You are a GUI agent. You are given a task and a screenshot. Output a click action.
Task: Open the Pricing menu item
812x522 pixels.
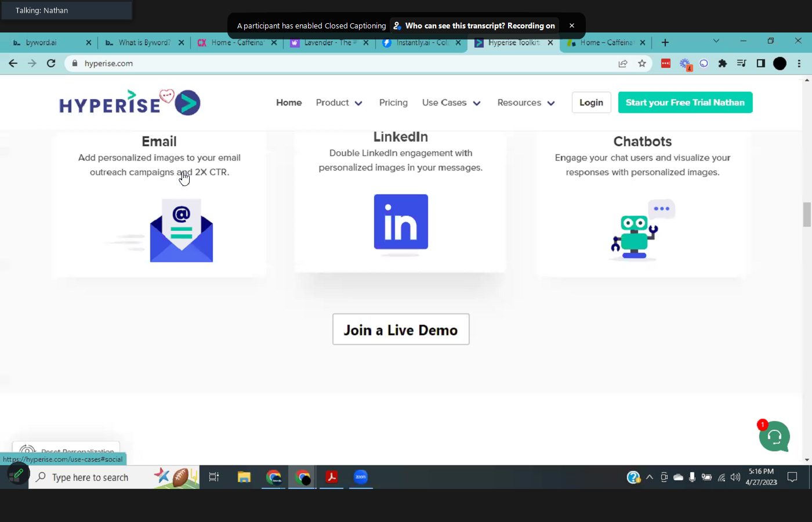pyautogui.click(x=393, y=103)
